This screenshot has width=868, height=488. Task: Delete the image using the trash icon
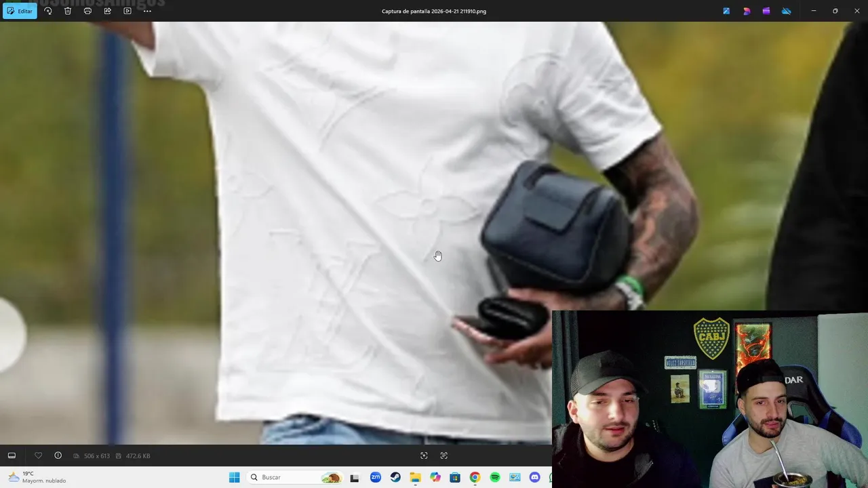click(68, 11)
